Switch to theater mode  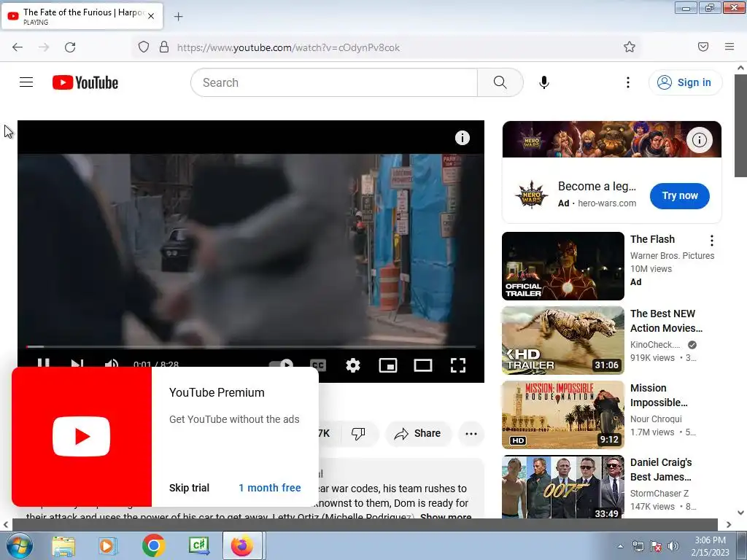coord(423,365)
